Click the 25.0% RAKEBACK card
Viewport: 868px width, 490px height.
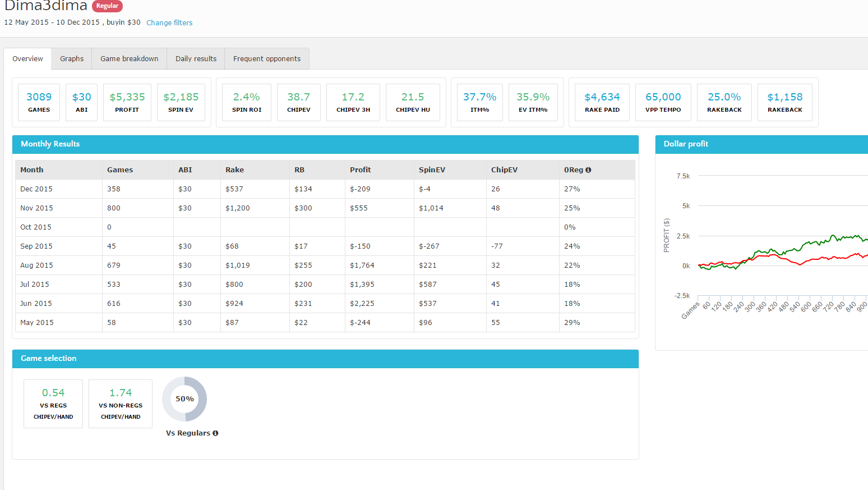(x=724, y=102)
